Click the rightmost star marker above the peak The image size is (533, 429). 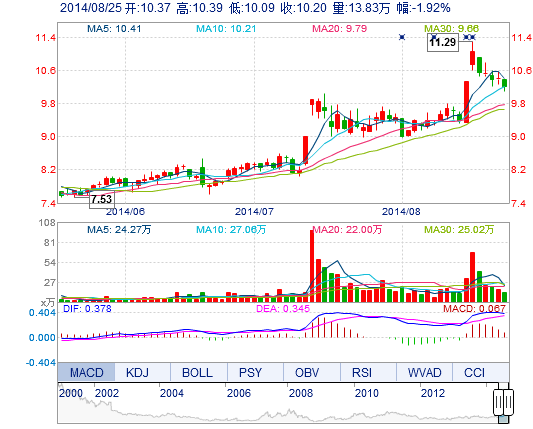coord(472,37)
